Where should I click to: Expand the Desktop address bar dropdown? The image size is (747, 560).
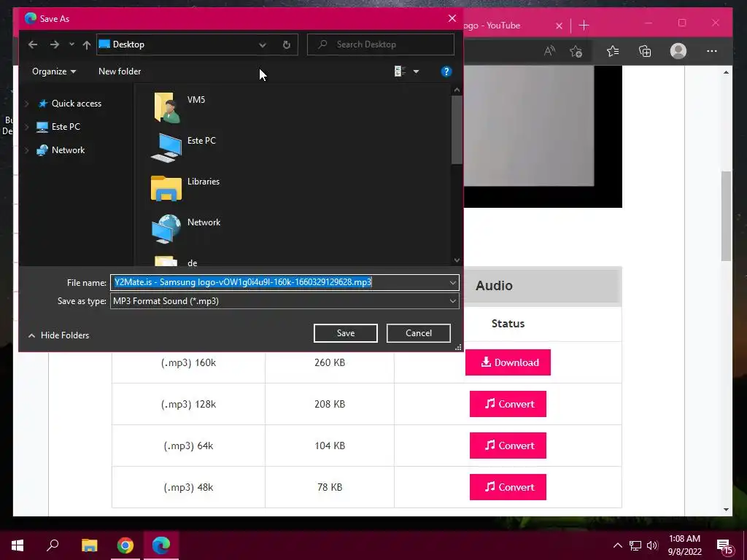(262, 44)
